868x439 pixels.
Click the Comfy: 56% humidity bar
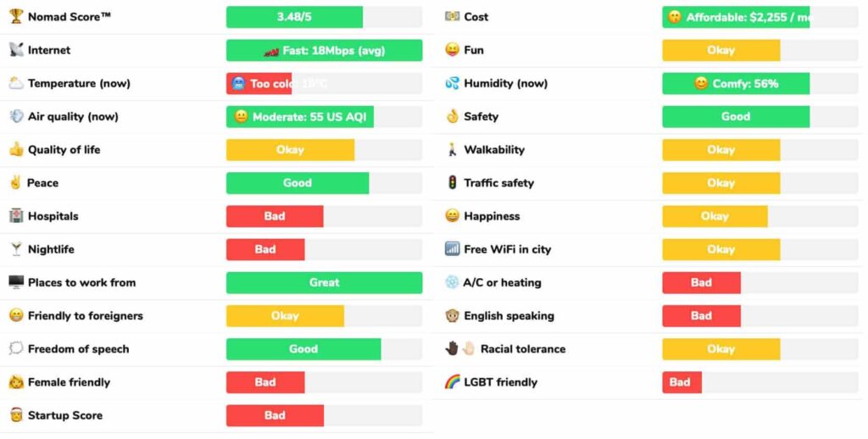[x=736, y=83]
